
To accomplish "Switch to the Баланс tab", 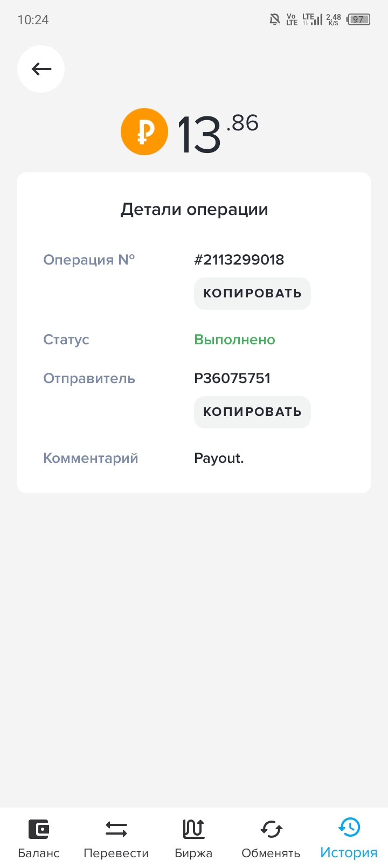I will coord(39,853).
